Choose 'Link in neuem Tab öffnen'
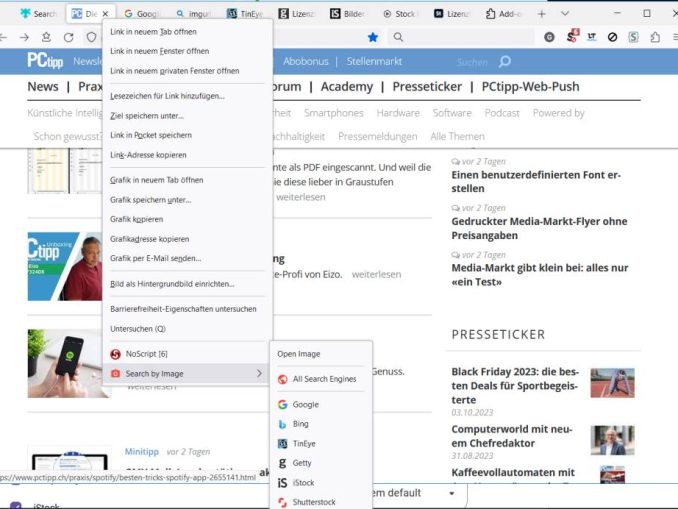 click(188, 32)
